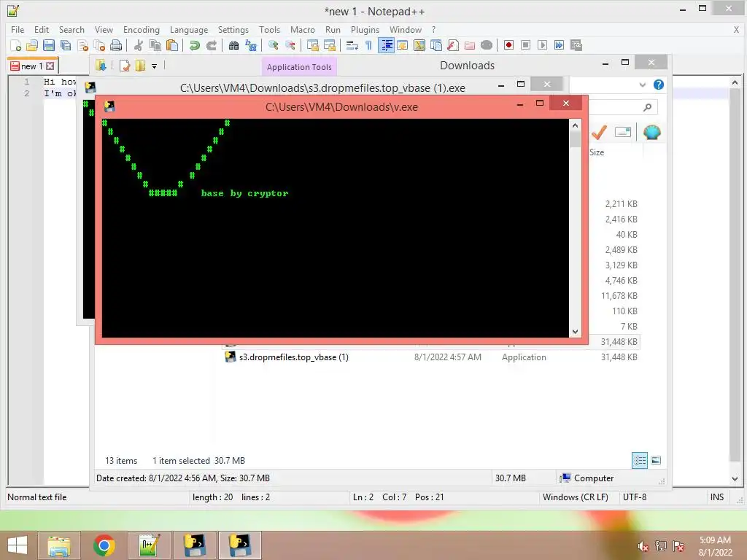Click the Save All toolbar icon

tap(65, 45)
